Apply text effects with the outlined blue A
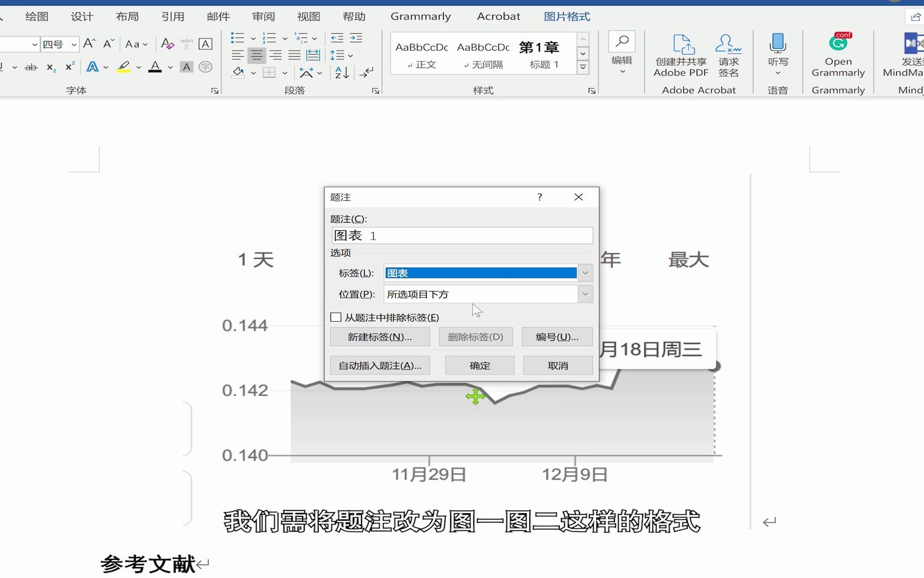This screenshot has height=578, width=924. click(x=93, y=67)
